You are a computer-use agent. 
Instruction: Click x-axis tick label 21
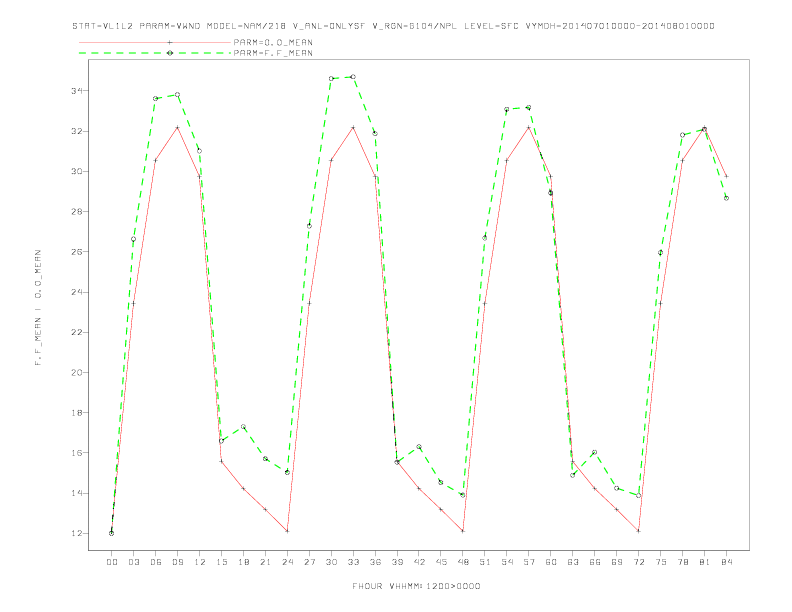265,562
